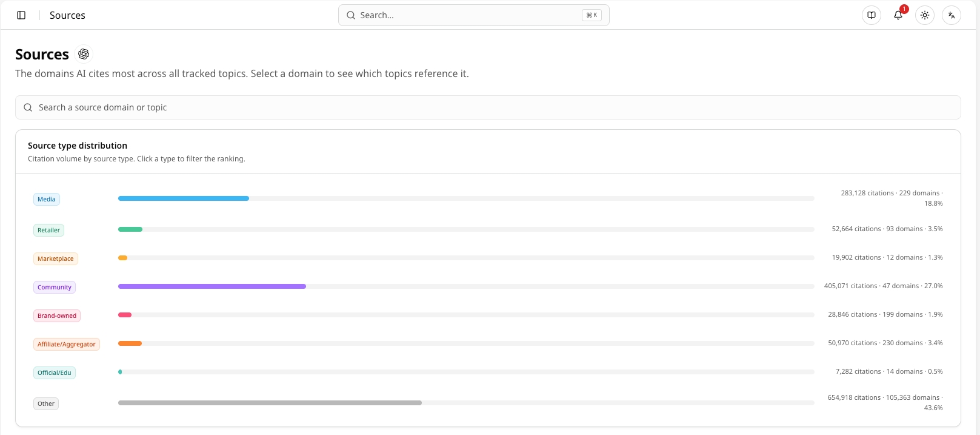Filter ranking by Retailer type
This screenshot has height=435, width=980.
[x=48, y=230]
